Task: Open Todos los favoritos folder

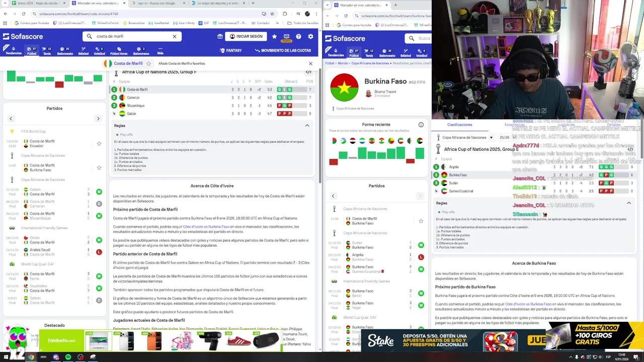Action: click(302, 23)
